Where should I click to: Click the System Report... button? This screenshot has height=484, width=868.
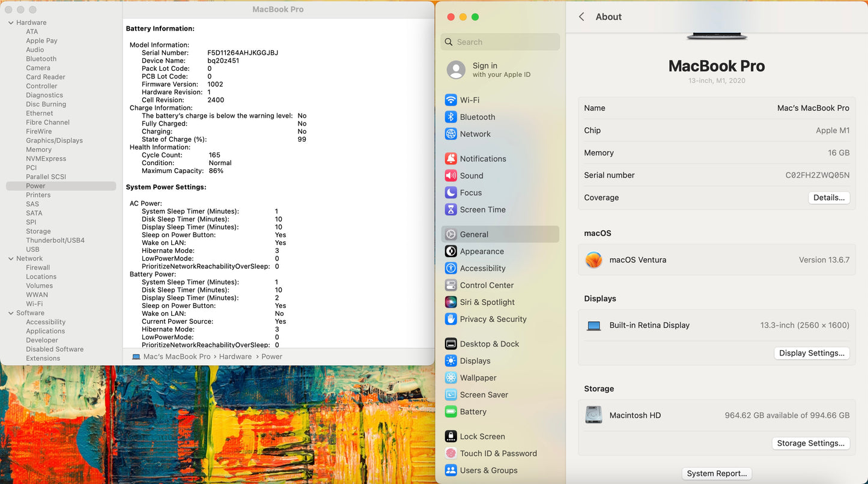tap(717, 473)
